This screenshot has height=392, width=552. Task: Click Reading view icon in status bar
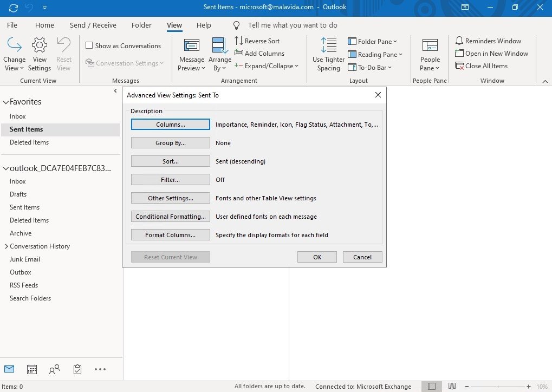tap(452, 387)
